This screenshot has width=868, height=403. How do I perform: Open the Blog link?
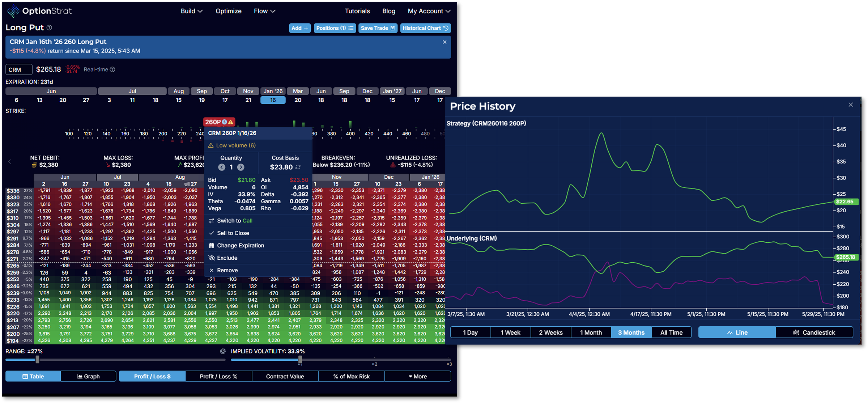pyautogui.click(x=389, y=11)
